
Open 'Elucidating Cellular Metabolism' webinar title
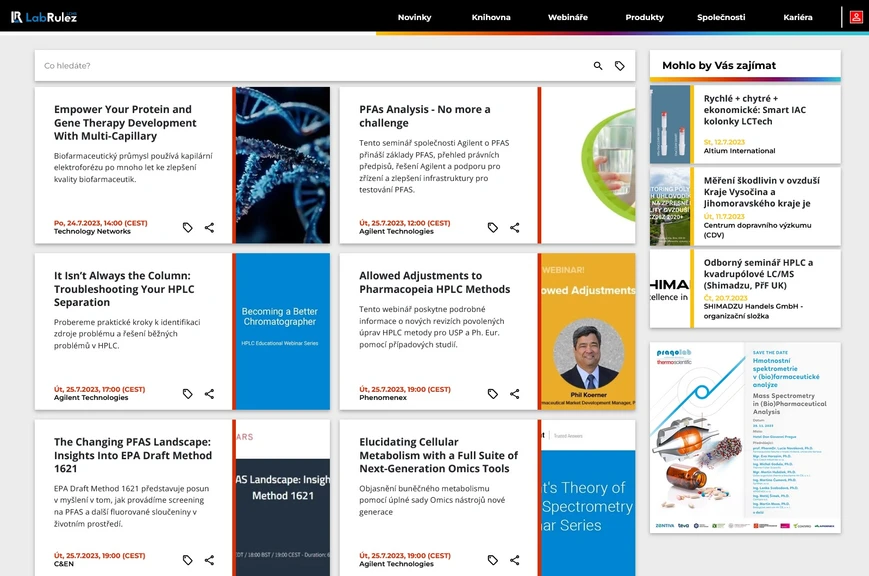point(438,455)
